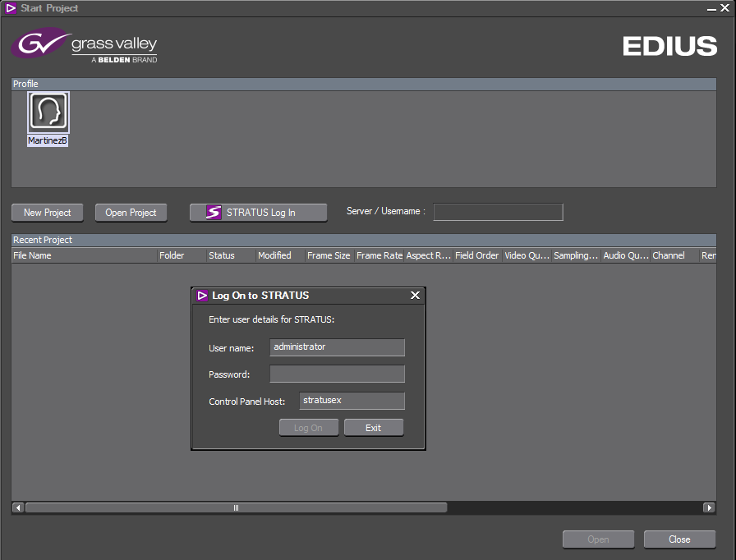Close the Start Project window
Viewport: 736px width, 560px height.
pos(725,8)
